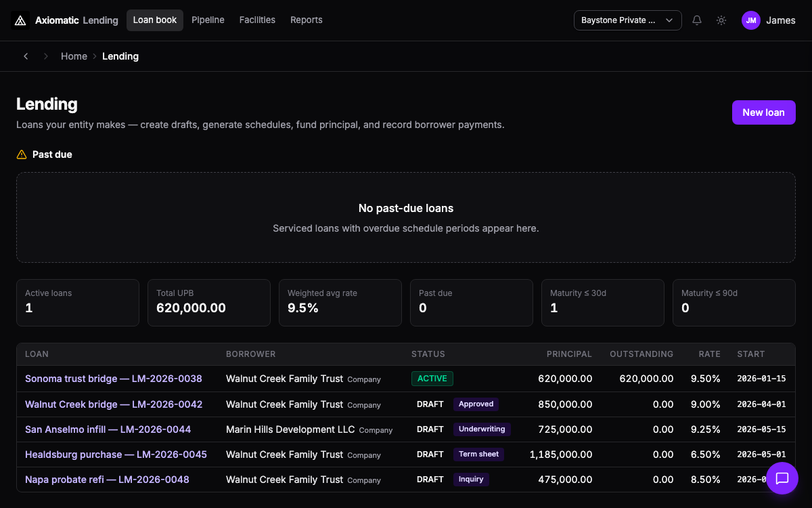Open San Anselmo infill — LM-2026-0044
812x508 pixels.
[108, 429]
